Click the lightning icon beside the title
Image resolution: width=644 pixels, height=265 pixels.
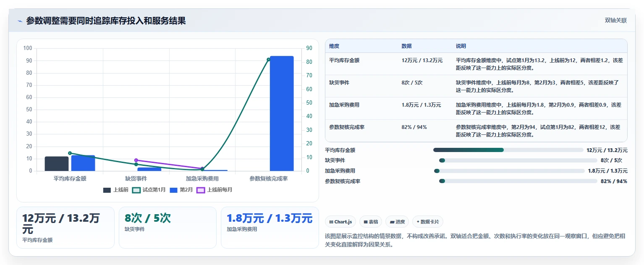coord(20,21)
